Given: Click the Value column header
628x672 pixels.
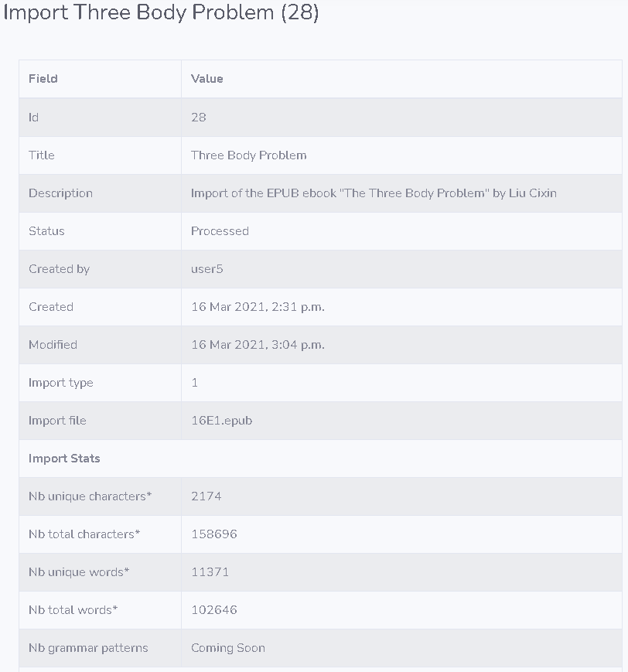Looking at the screenshot, I should (207, 79).
